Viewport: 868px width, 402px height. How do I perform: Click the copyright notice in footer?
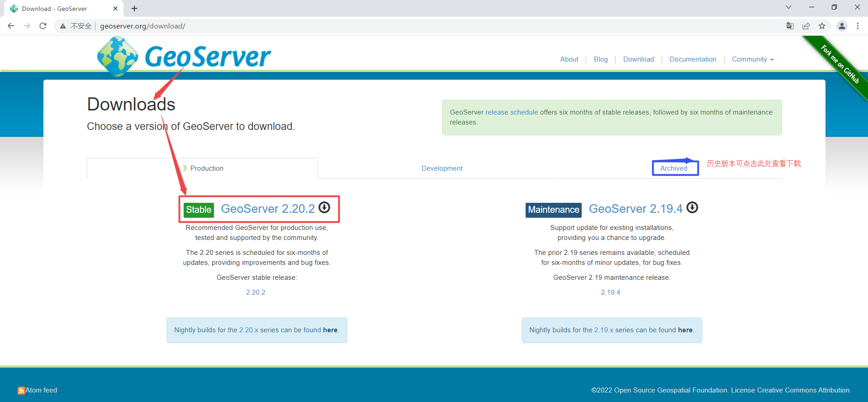click(x=721, y=390)
